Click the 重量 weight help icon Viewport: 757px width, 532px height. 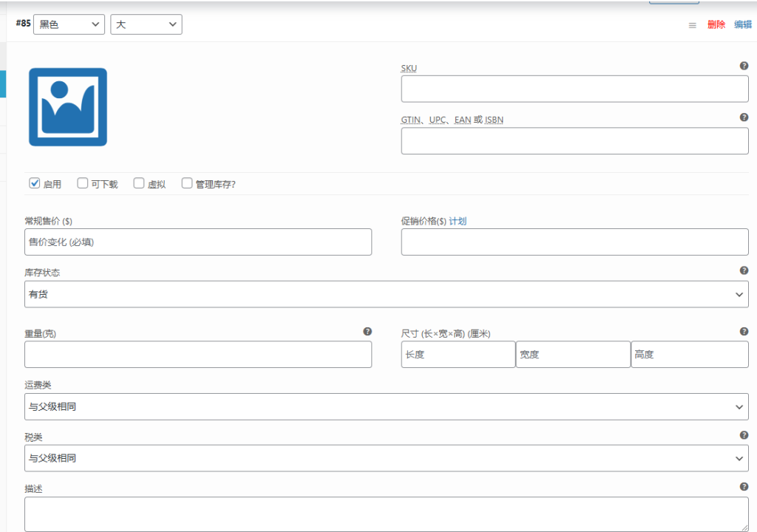(367, 332)
